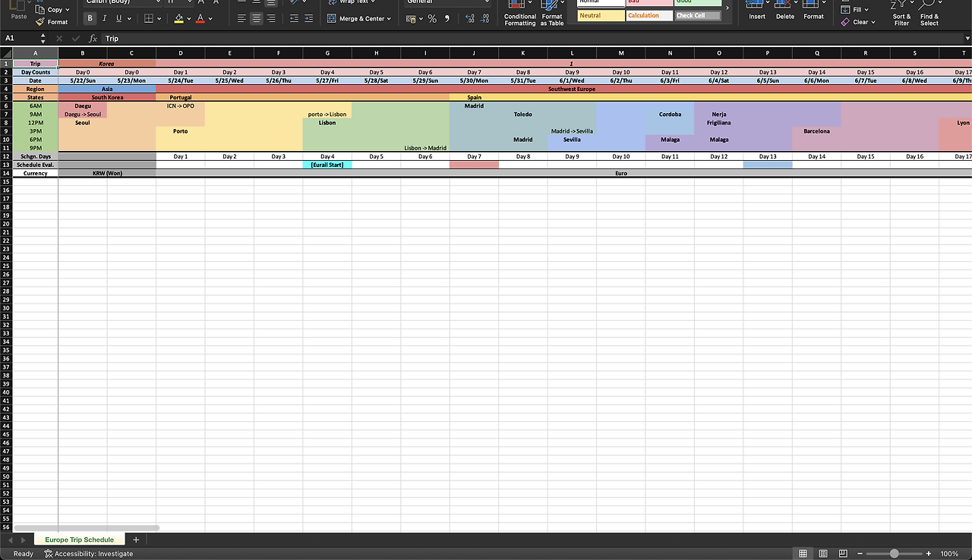Viewport: 972px width, 560px height.
Task: Apply the Check Cell cell style
Action: pos(697,14)
